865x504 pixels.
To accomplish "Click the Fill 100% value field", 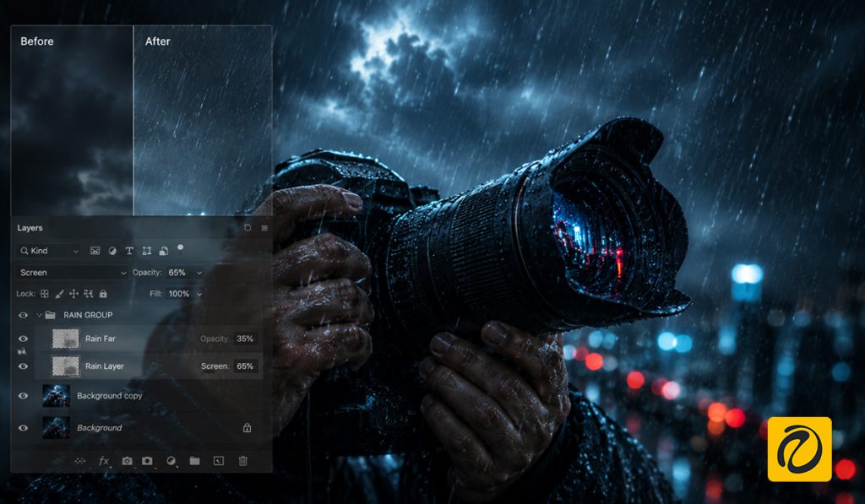I will pyautogui.click(x=179, y=294).
